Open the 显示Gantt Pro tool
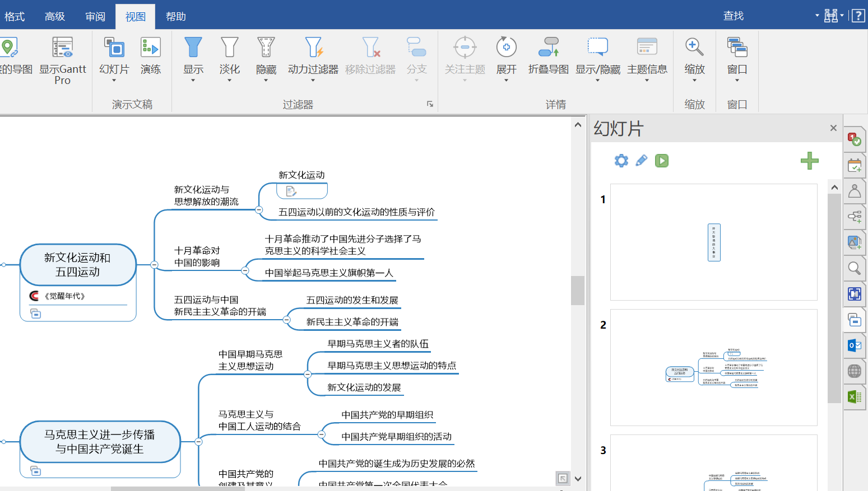Viewport: 868px width, 491px height. click(x=62, y=60)
